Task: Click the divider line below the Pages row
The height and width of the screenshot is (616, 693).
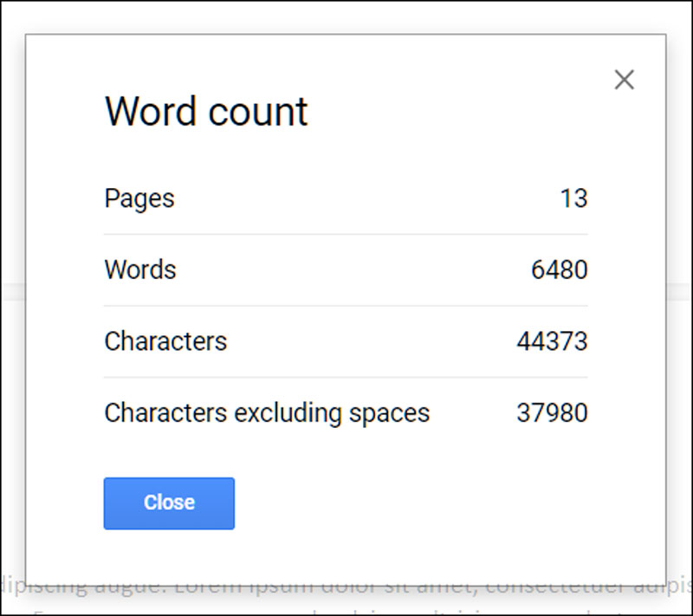Action: pos(346,234)
